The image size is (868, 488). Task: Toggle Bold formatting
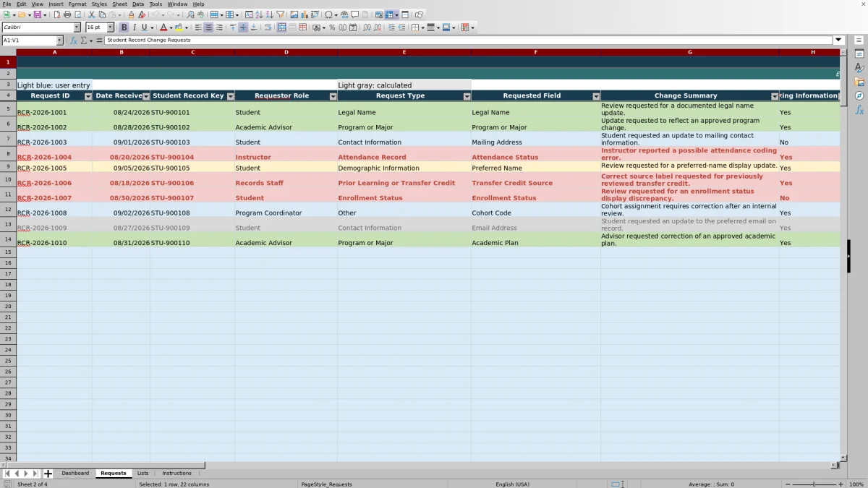124,27
